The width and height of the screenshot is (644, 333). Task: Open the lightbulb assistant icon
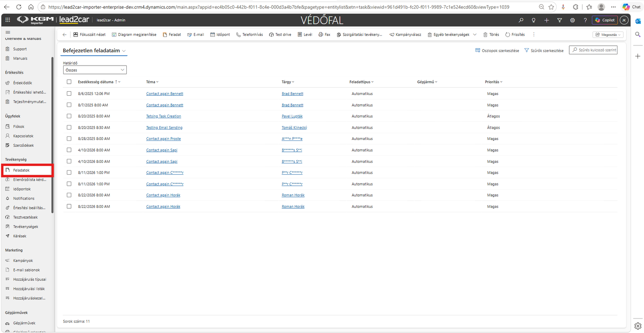coord(534,20)
